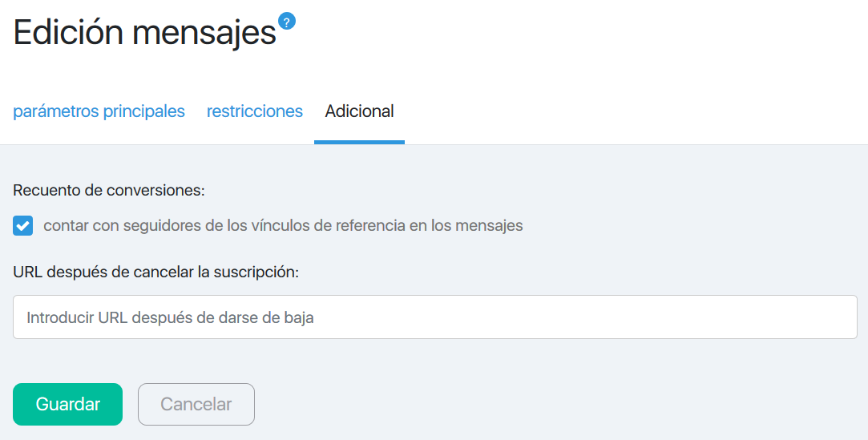
Task: Focus the Introducir URL después de darse de baja field
Action: [434, 317]
